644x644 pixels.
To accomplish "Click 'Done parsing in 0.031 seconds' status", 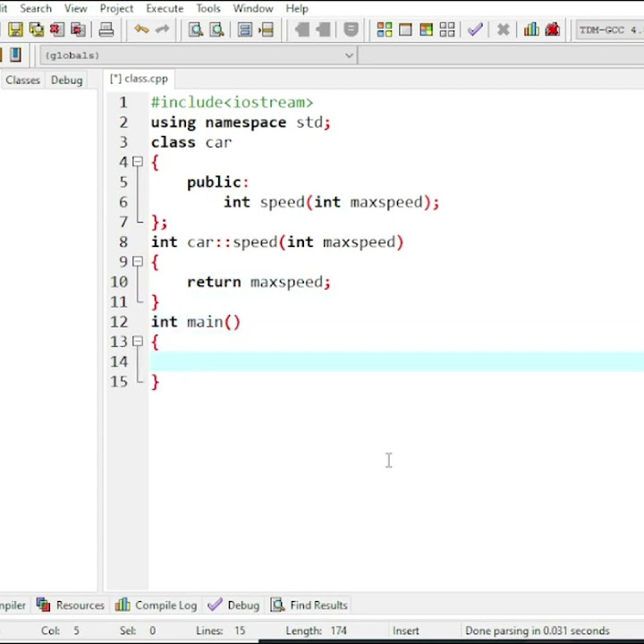I will coord(538,631).
